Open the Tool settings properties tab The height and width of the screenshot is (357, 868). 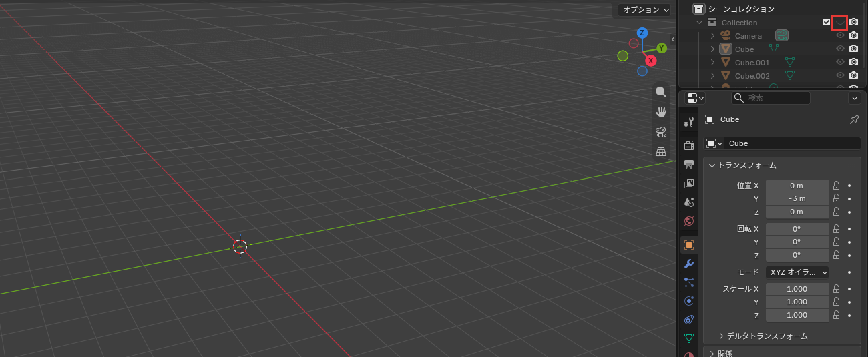tap(689, 121)
